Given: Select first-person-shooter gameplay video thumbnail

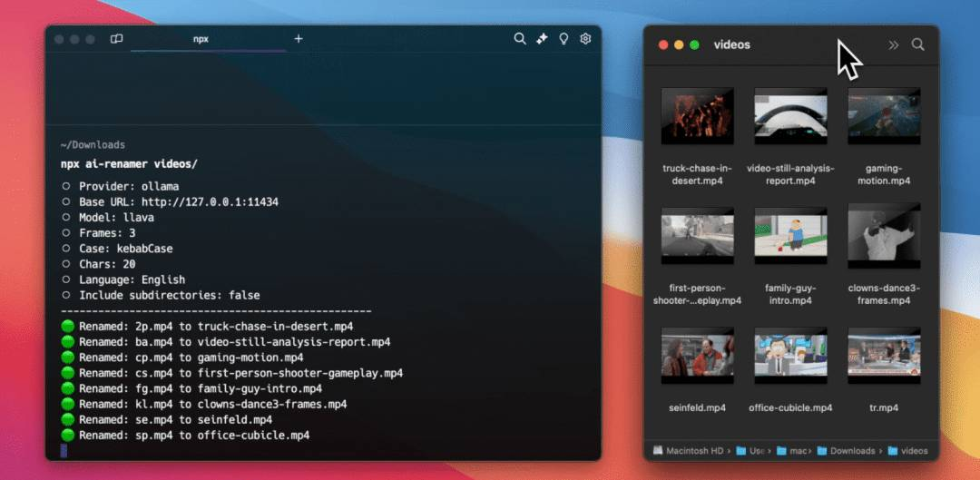Looking at the screenshot, I should pos(698,236).
